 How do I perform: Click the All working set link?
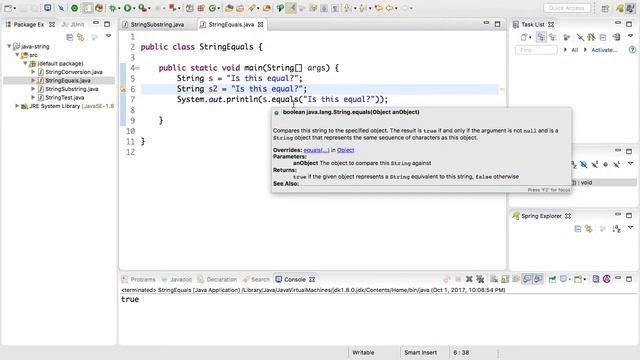click(575, 50)
